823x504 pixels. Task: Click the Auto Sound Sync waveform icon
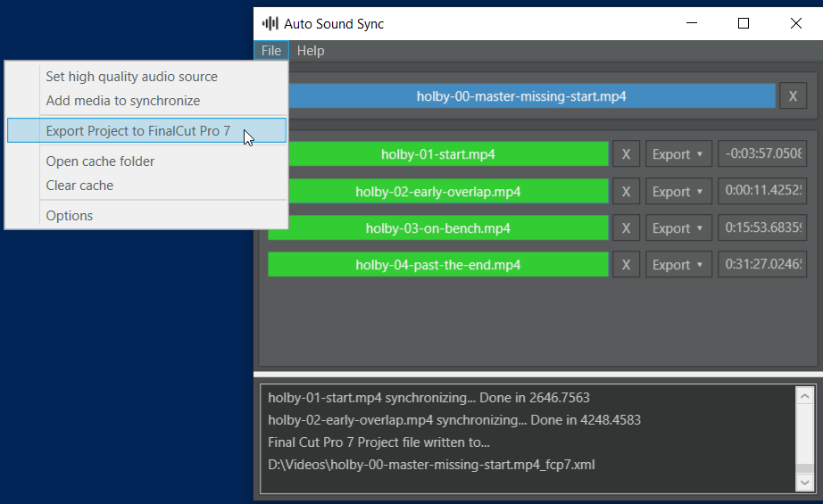click(270, 23)
